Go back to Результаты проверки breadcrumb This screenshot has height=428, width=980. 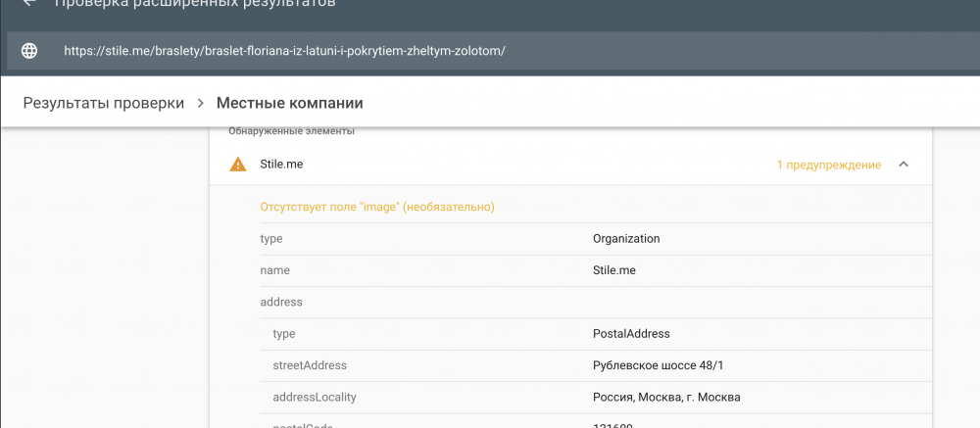pos(104,103)
